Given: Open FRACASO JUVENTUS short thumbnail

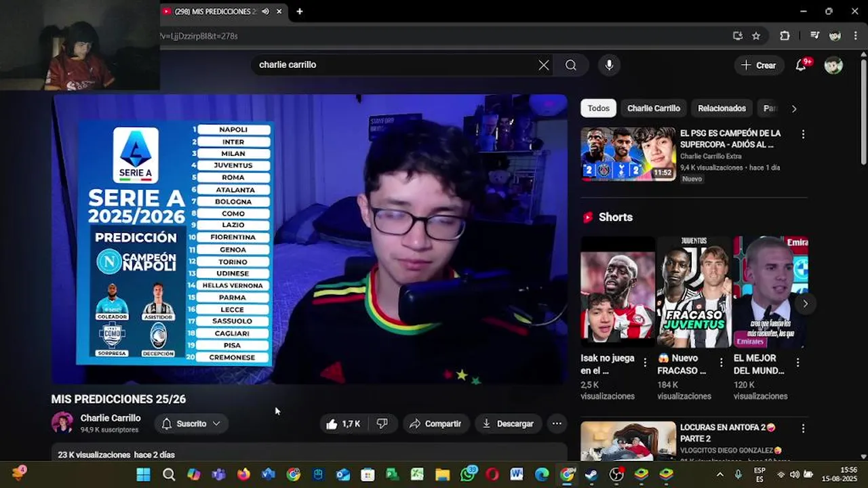Looking at the screenshot, I should click(694, 292).
